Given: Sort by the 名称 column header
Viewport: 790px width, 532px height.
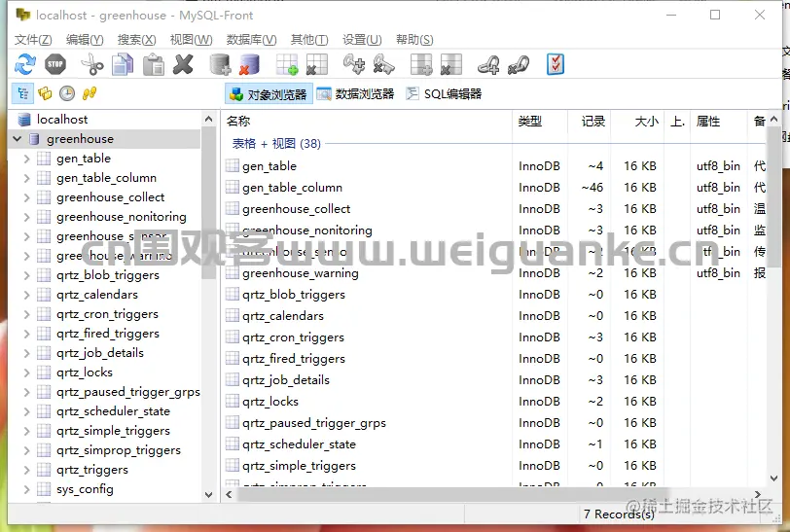Looking at the screenshot, I should 366,121.
